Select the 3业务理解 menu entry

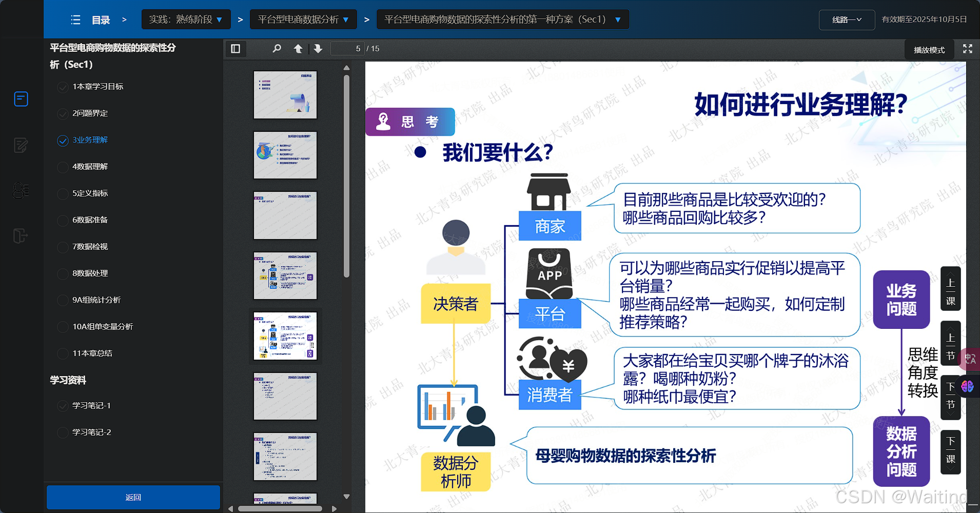pos(90,140)
